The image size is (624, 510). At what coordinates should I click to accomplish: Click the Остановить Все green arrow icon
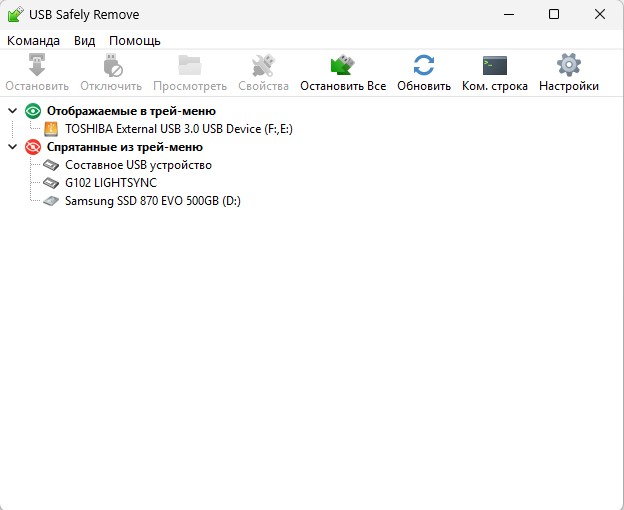pyautogui.click(x=342, y=65)
